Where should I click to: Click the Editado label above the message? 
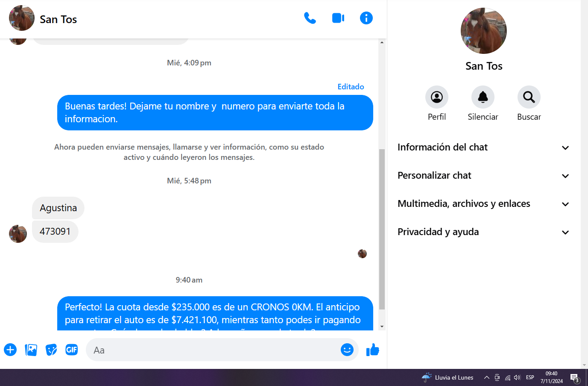point(351,87)
